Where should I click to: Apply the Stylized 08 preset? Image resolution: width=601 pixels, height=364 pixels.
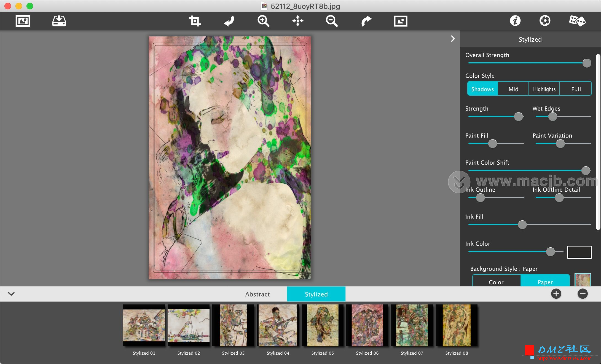click(x=457, y=325)
